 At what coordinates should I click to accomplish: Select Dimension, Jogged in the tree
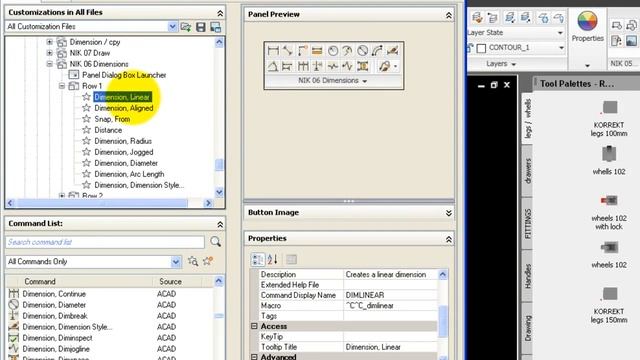click(x=124, y=152)
